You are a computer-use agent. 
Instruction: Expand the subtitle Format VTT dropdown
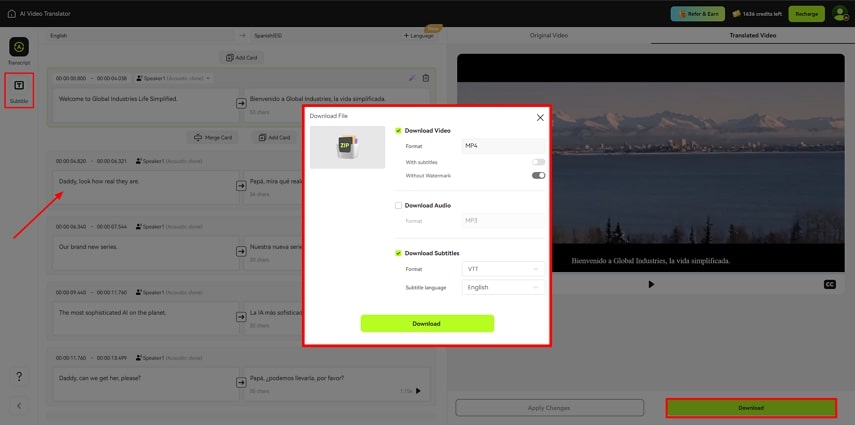pos(503,269)
